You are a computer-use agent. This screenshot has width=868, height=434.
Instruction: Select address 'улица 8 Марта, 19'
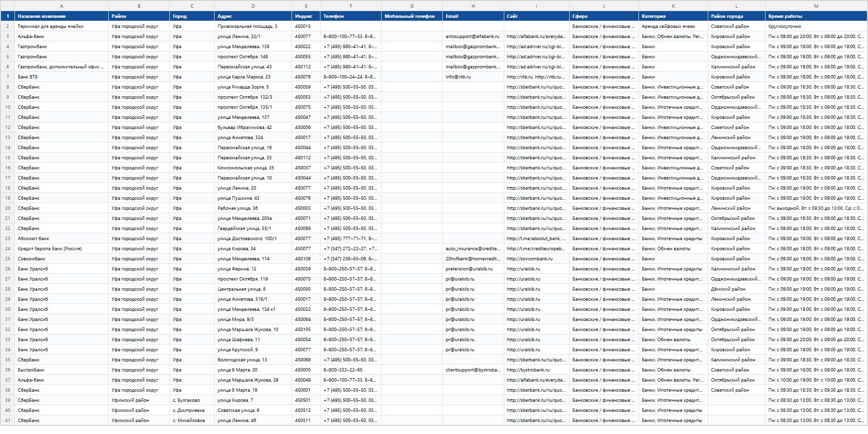(x=253, y=390)
